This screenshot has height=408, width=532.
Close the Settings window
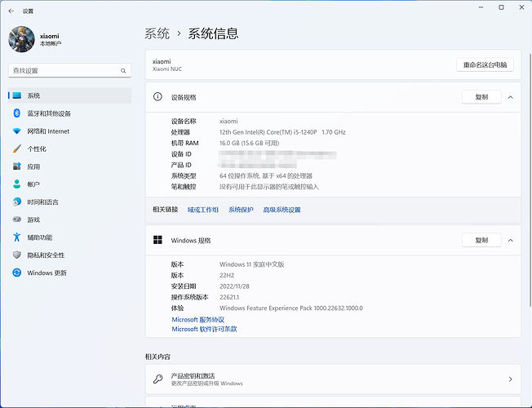click(521, 7)
